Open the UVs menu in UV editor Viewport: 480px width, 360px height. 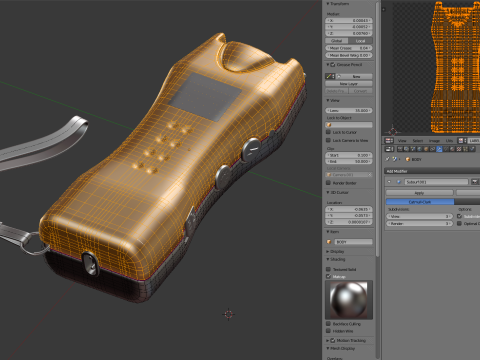coord(449,141)
